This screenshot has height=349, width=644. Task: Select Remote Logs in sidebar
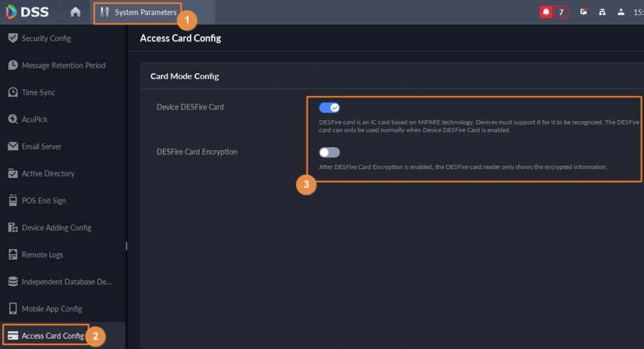click(x=42, y=255)
